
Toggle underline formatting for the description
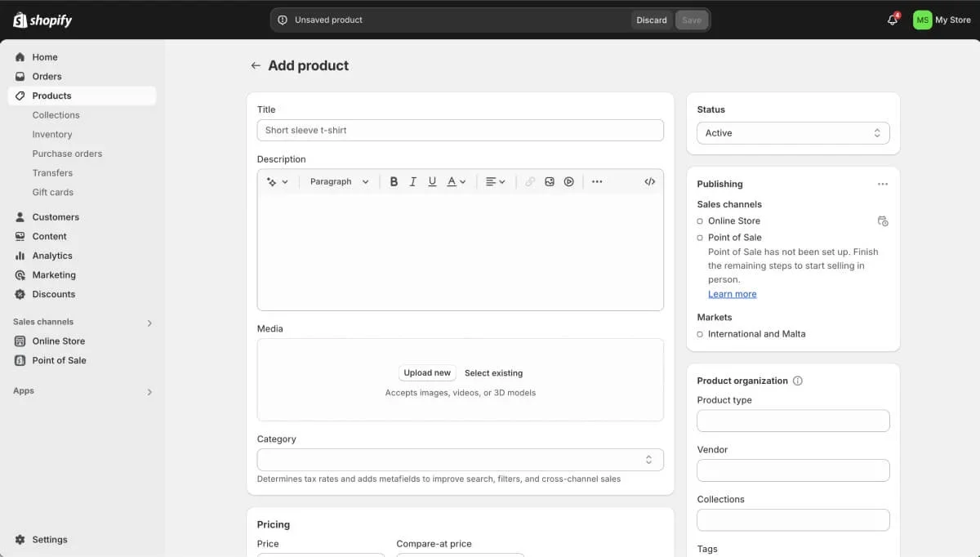point(432,181)
